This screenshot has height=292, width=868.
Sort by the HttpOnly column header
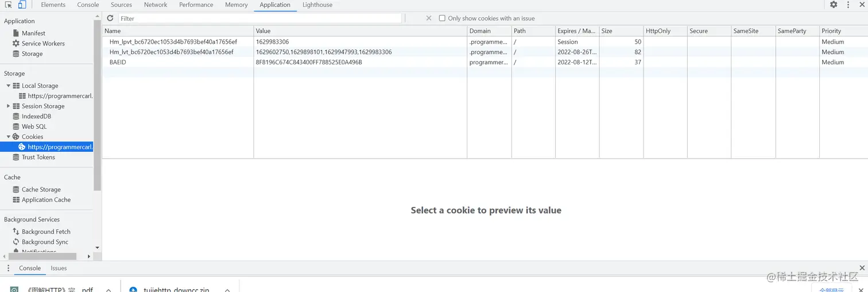point(665,31)
